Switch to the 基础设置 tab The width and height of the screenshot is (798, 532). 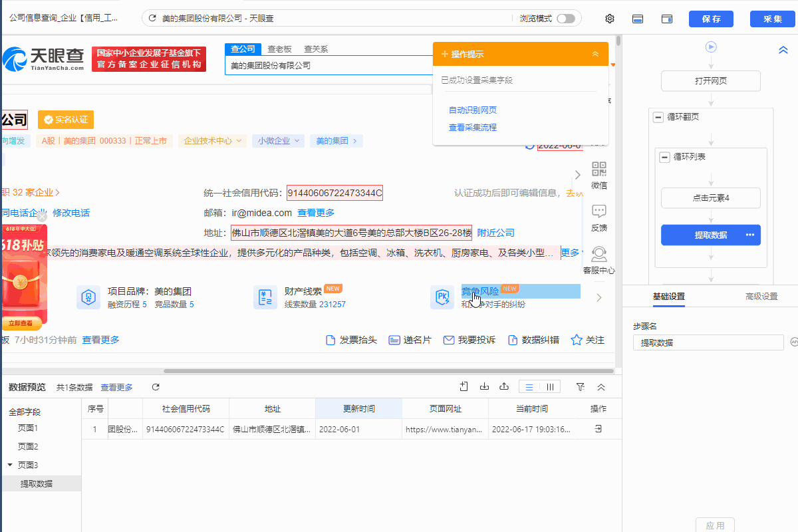click(x=668, y=297)
